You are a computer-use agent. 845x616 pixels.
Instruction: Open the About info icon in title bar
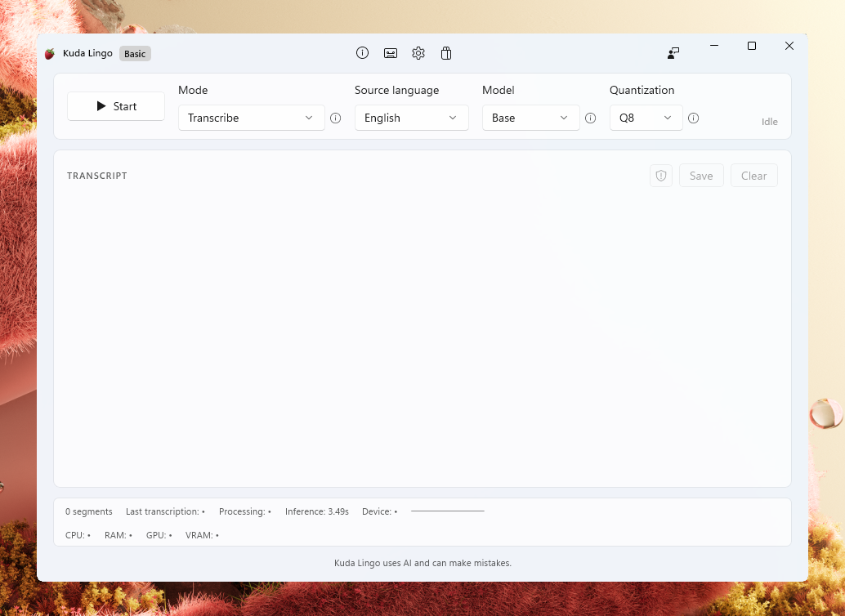362,53
